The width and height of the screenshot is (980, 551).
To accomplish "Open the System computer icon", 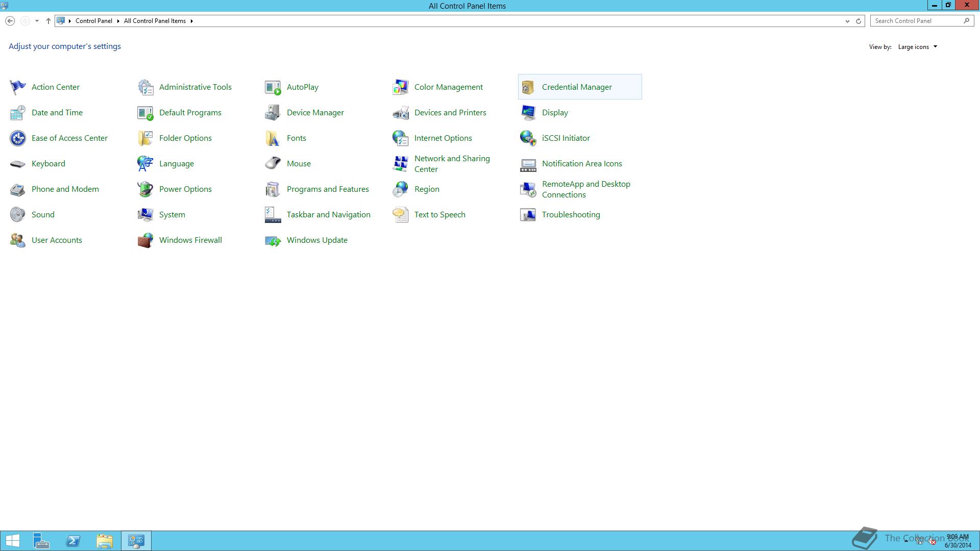I will [145, 215].
